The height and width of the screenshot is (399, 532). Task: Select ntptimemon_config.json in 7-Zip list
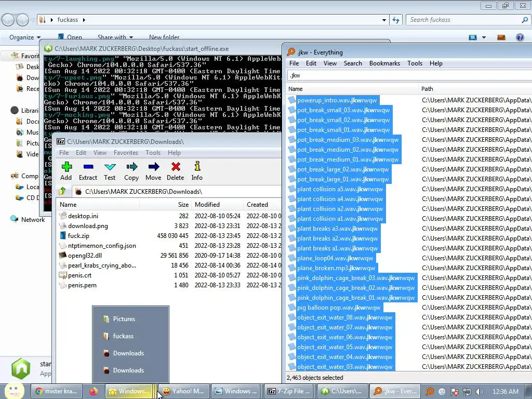pyautogui.click(x=102, y=246)
